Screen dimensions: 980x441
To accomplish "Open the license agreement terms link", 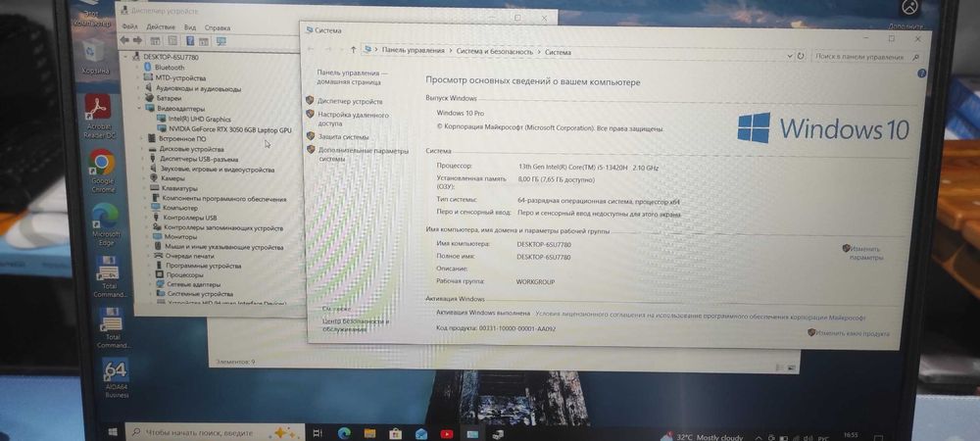I will click(701, 318).
